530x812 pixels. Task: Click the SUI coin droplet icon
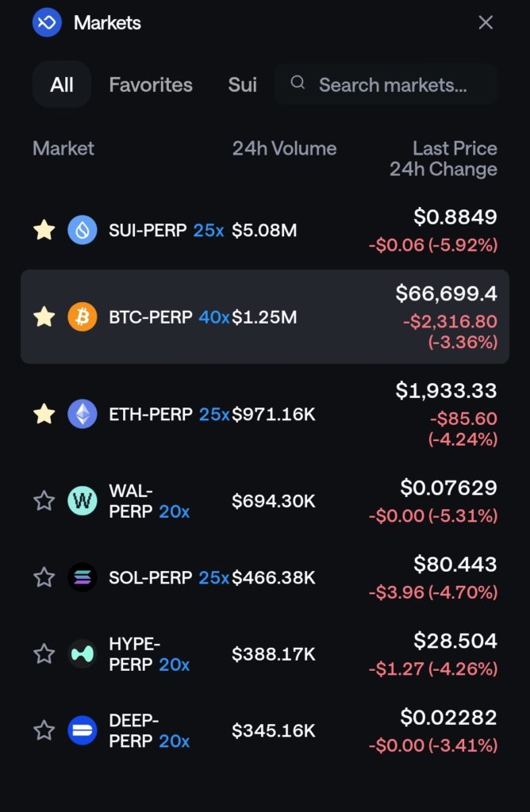click(83, 230)
